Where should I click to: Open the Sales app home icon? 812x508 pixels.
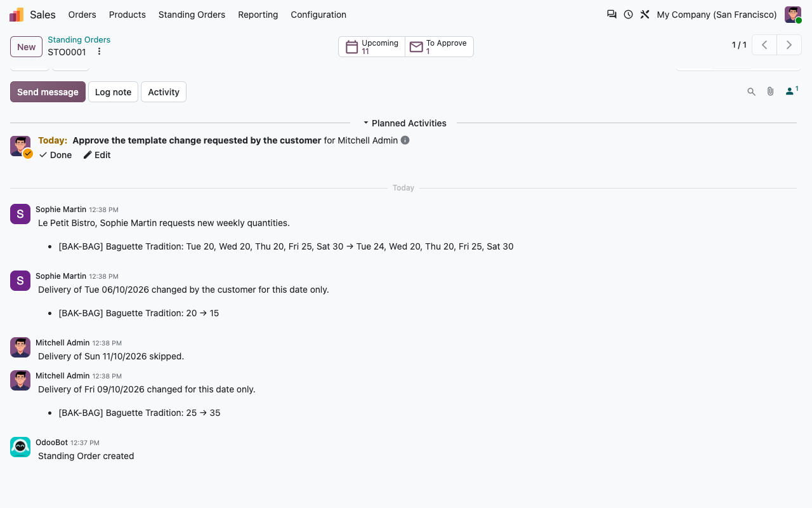click(16, 15)
